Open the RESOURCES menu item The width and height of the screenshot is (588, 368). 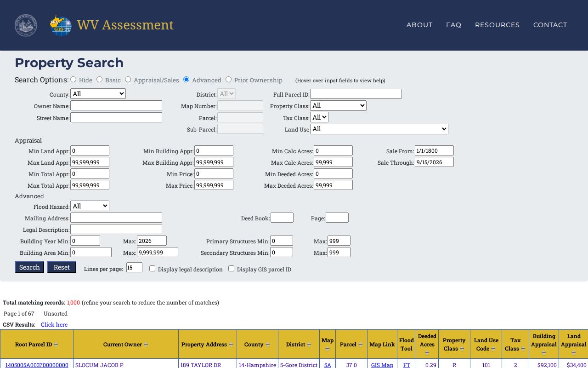point(498,25)
